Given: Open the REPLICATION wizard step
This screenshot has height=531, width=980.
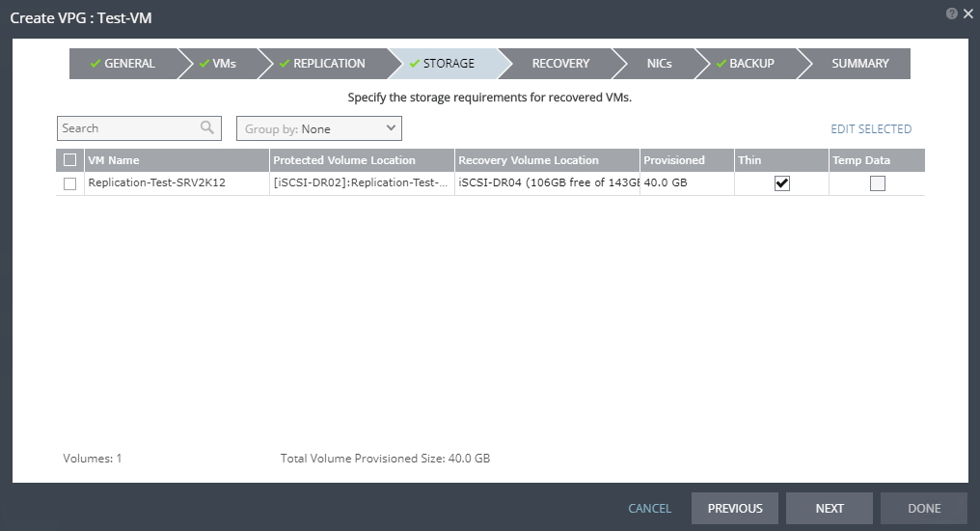Looking at the screenshot, I should [x=323, y=64].
